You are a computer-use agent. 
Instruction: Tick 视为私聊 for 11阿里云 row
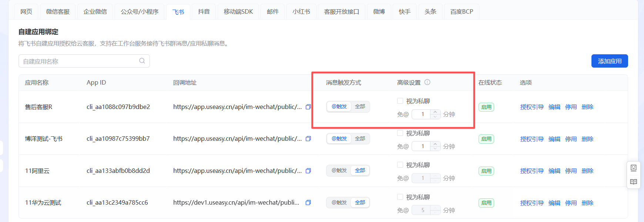tap(400, 165)
